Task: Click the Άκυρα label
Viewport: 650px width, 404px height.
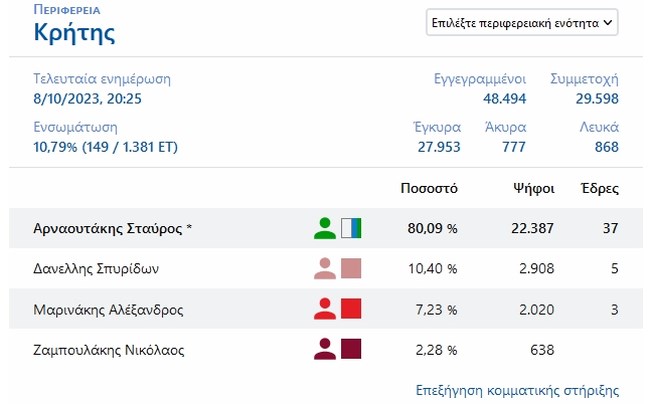Action: tap(505, 127)
